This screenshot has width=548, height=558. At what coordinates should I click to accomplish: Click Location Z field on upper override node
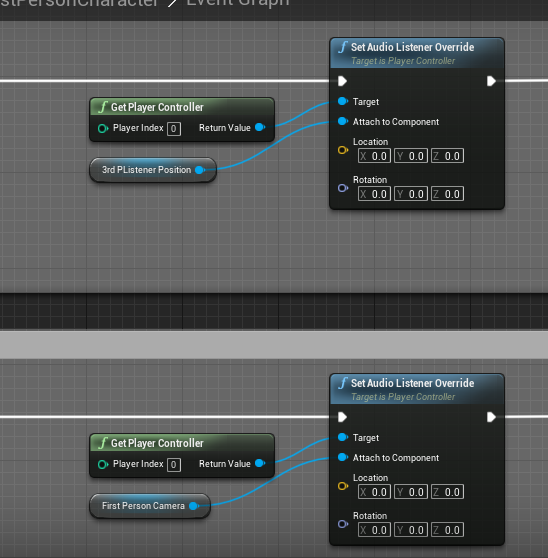tap(447, 156)
